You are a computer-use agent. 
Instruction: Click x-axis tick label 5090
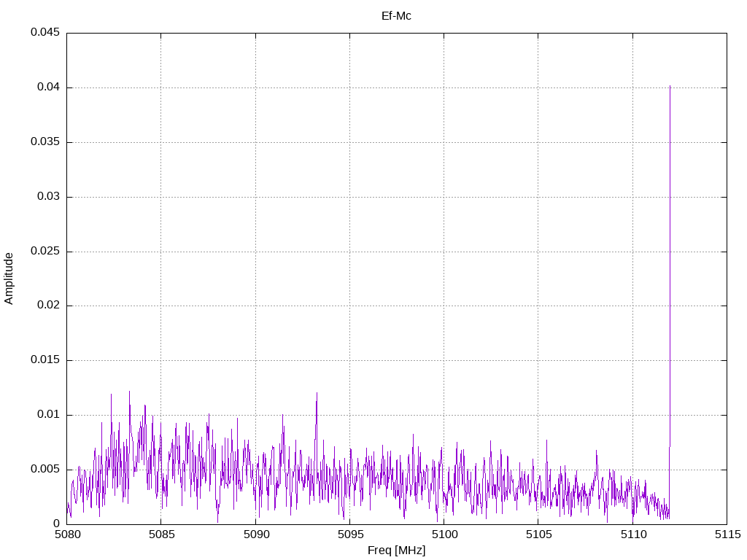tap(256, 534)
